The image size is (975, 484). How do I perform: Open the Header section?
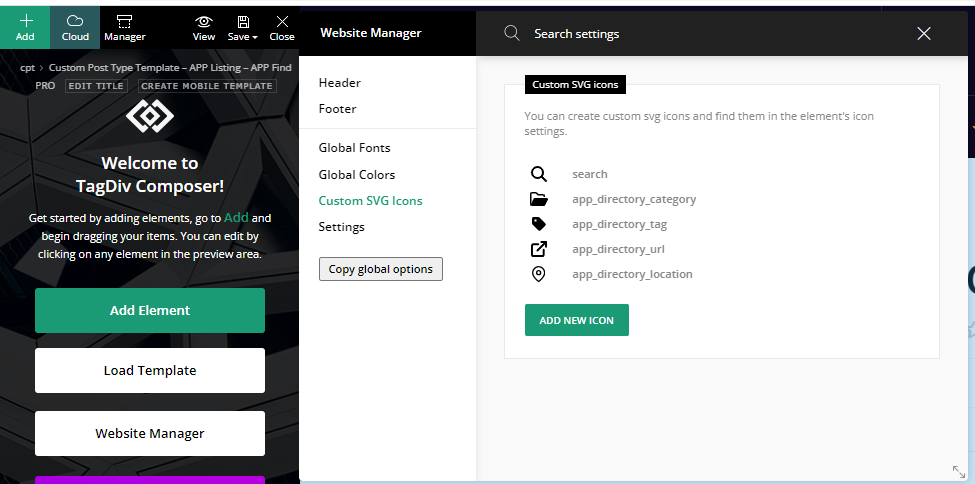(x=340, y=83)
